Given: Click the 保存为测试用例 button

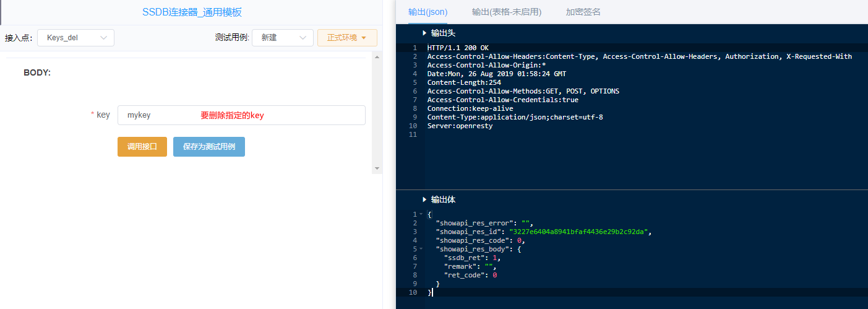Looking at the screenshot, I should [x=209, y=147].
